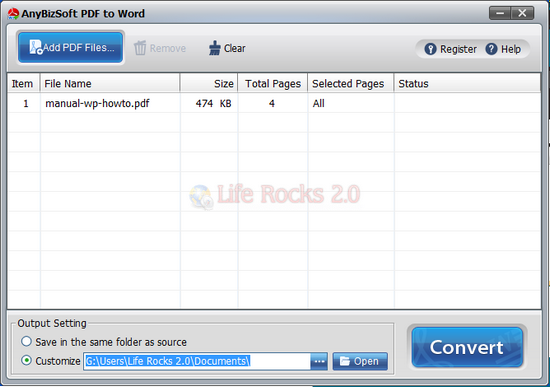
Task: Sort by the File Name column header
Action: coord(110,84)
